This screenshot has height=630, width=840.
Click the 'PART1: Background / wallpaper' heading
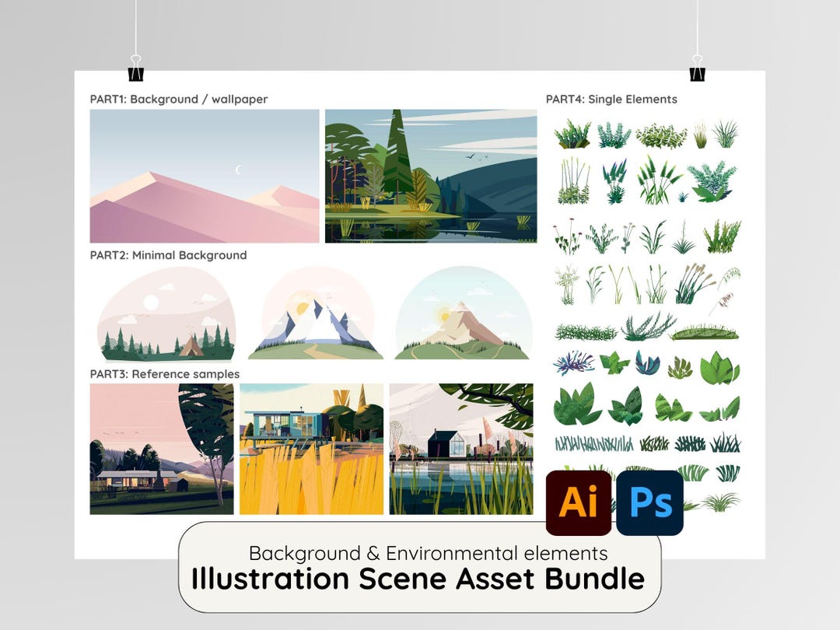click(x=178, y=99)
